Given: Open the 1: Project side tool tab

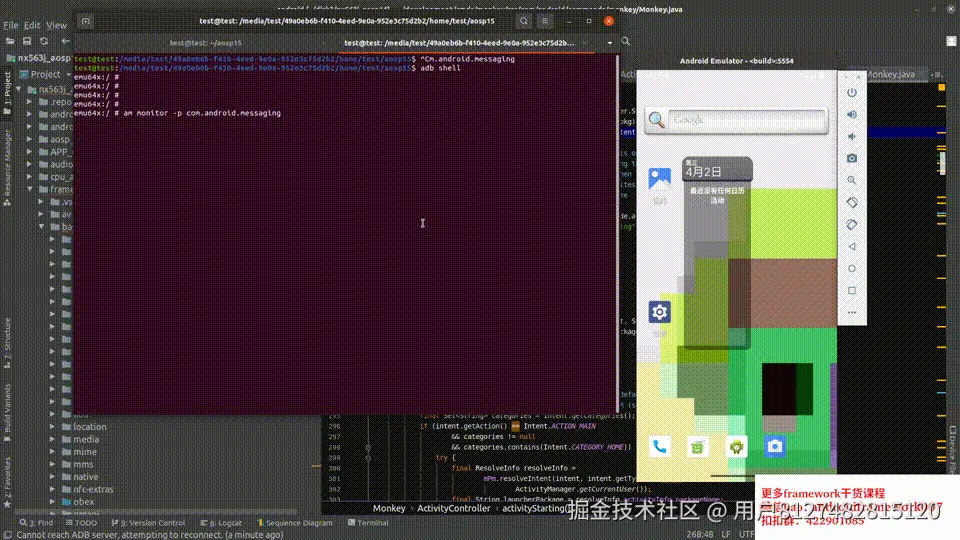Looking at the screenshot, I should coord(7,94).
